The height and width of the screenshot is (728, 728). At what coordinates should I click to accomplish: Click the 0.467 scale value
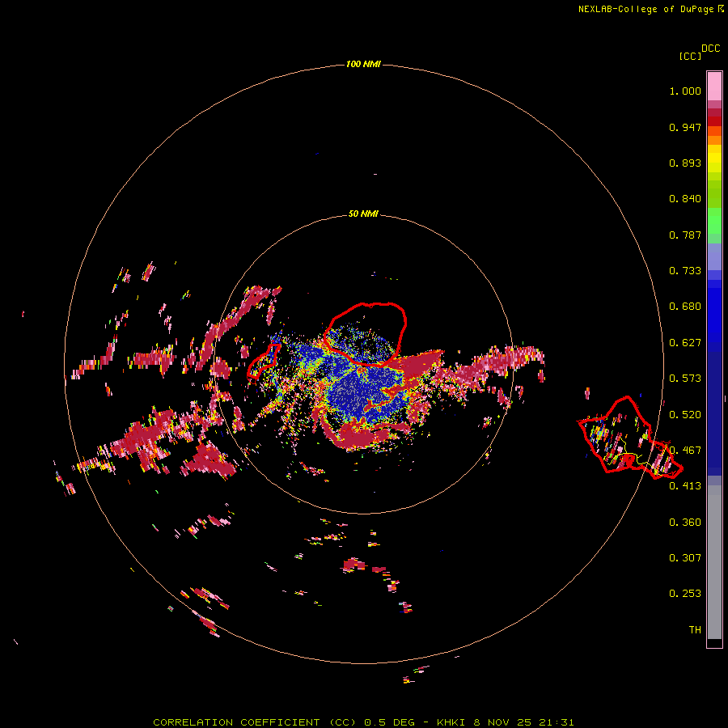tap(685, 451)
